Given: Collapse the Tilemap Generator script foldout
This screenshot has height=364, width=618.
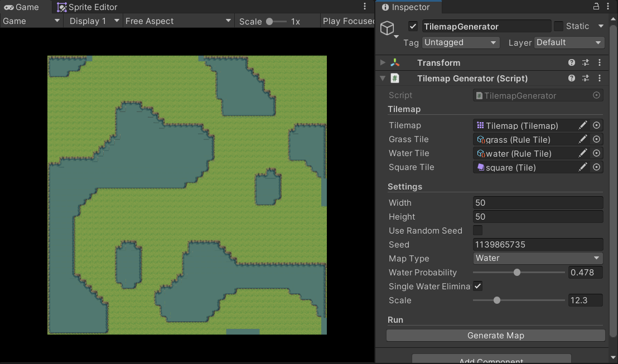Looking at the screenshot, I should click(x=382, y=79).
